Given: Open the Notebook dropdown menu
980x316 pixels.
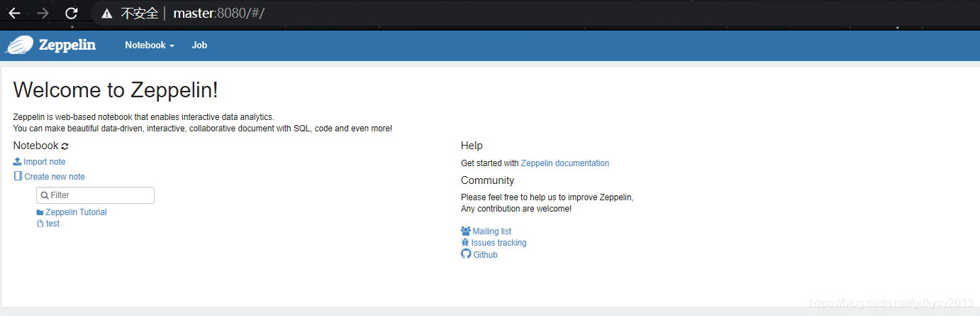Looking at the screenshot, I should coord(149,45).
